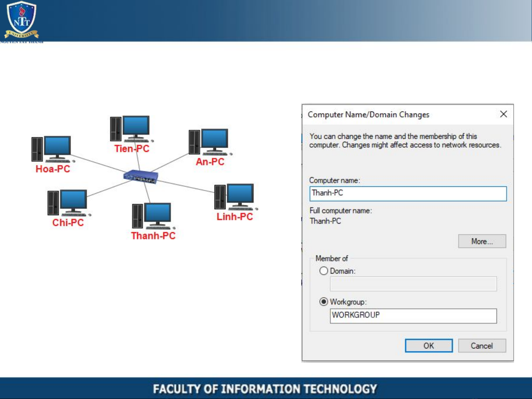Click the Computer name text field

(408, 193)
